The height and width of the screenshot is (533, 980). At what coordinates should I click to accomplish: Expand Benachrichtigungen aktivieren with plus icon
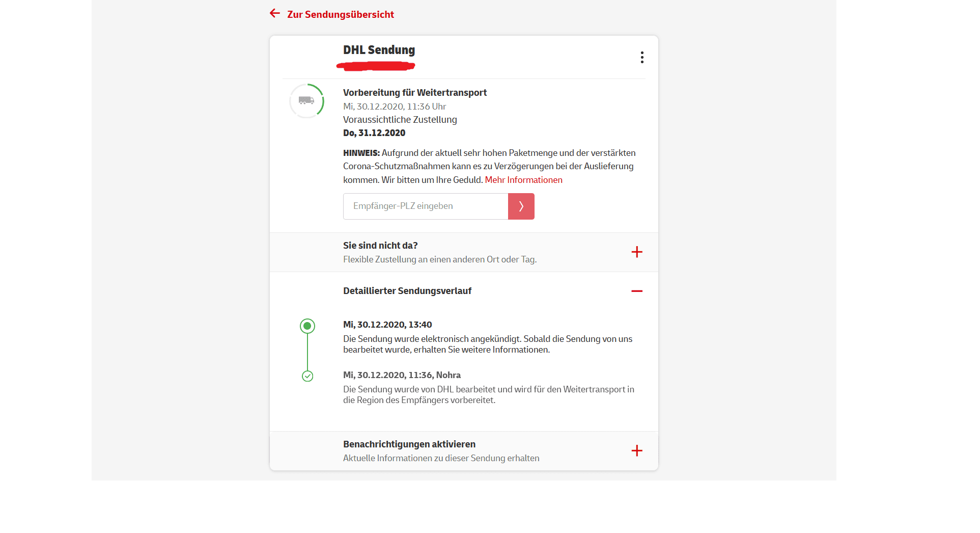[637, 450]
